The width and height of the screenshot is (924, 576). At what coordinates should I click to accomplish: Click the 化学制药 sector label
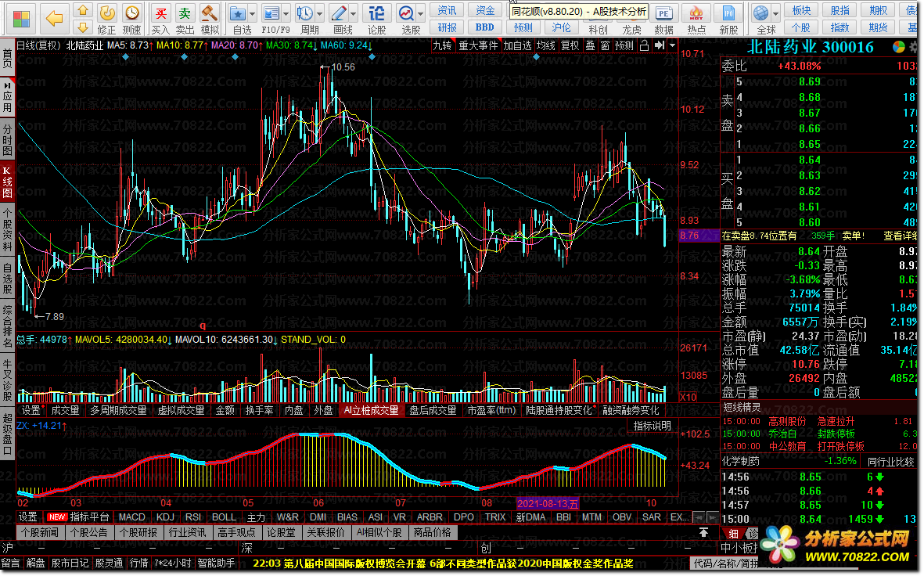click(741, 461)
